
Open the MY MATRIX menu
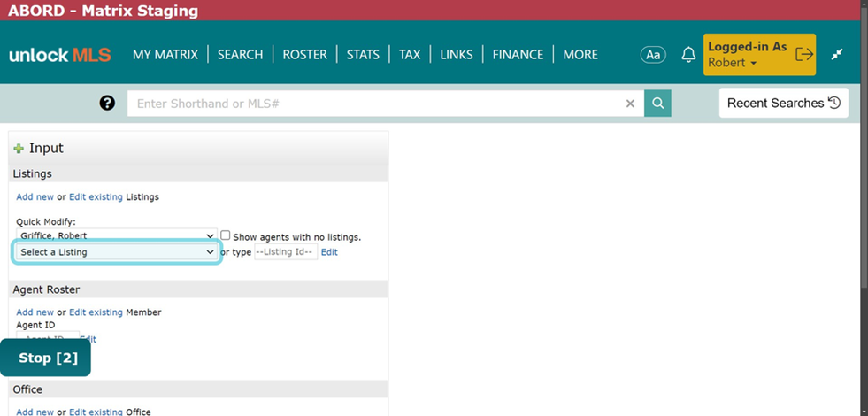pos(165,55)
